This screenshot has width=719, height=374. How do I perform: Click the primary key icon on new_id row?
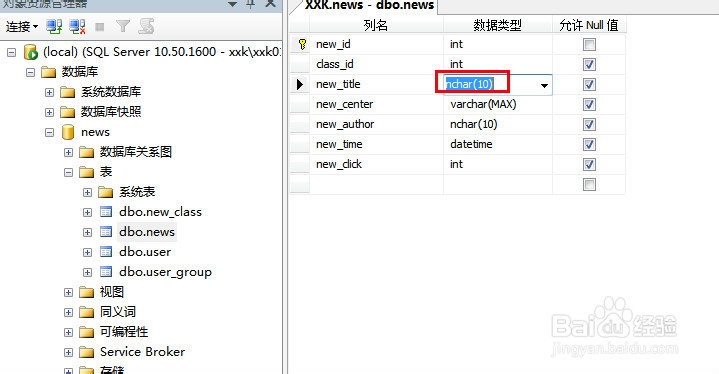302,44
